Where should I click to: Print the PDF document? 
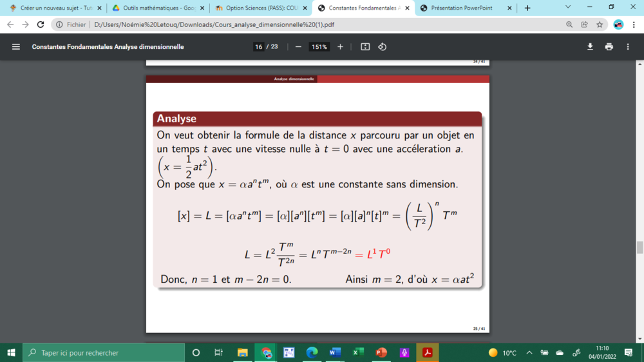click(x=609, y=47)
